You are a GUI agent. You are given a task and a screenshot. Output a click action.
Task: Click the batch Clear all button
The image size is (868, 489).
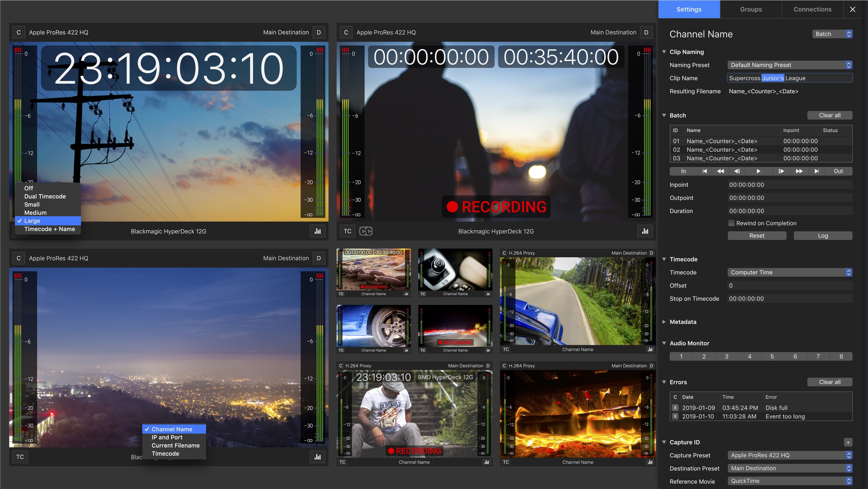tap(829, 115)
